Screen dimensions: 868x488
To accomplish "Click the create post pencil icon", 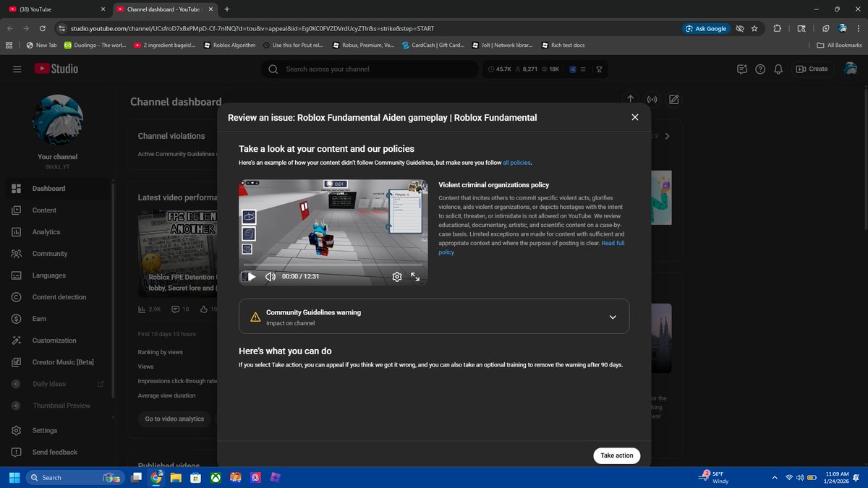I will (x=673, y=99).
